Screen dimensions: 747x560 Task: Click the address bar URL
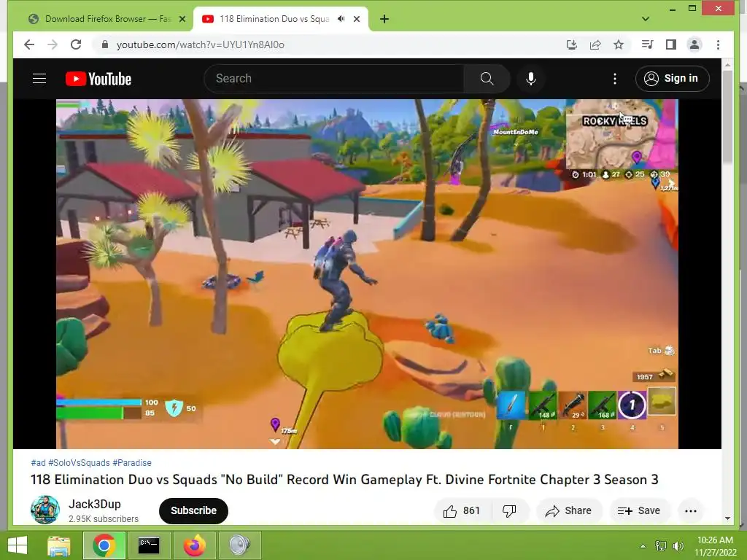[200, 44]
